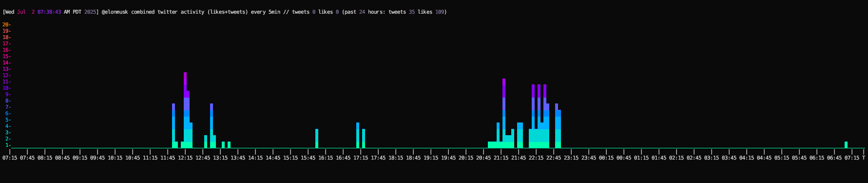Click the 17:15 time label on the x-axis
The height and width of the screenshot is (183, 868).
(x=361, y=158)
